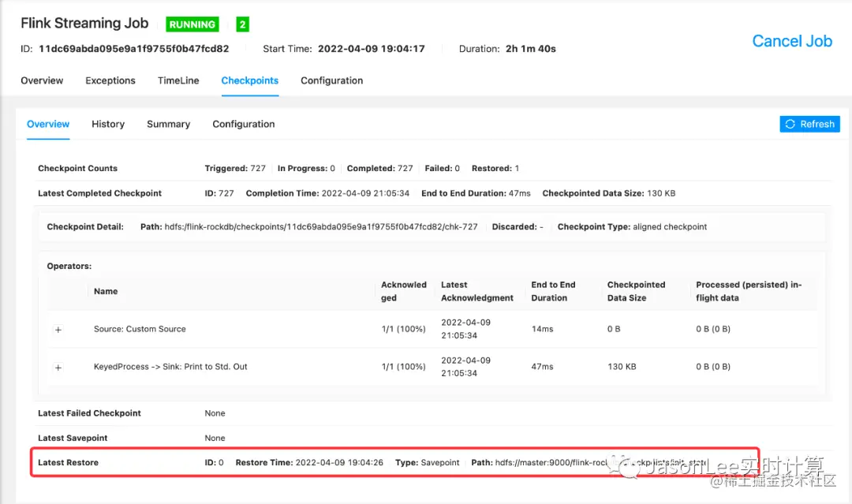Click the Restore Time: 2022-04-09 19:04:26 text

click(x=309, y=463)
